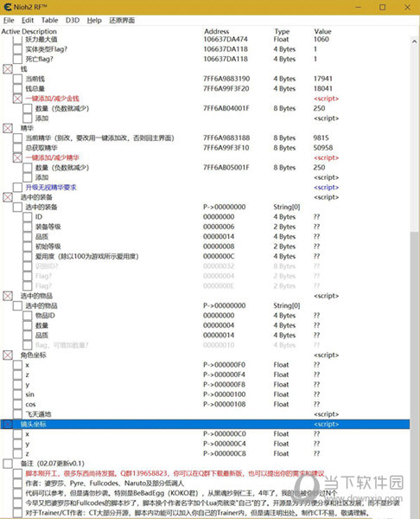The height and width of the screenshot is (519, 420).
Task: Select the 当前精华 value 9815
Action: (321, 138)
